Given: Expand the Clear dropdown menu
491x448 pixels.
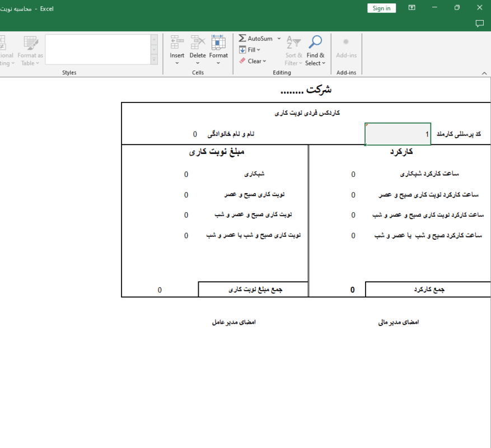Looking at the screenshot, I should tap(264, 61).
